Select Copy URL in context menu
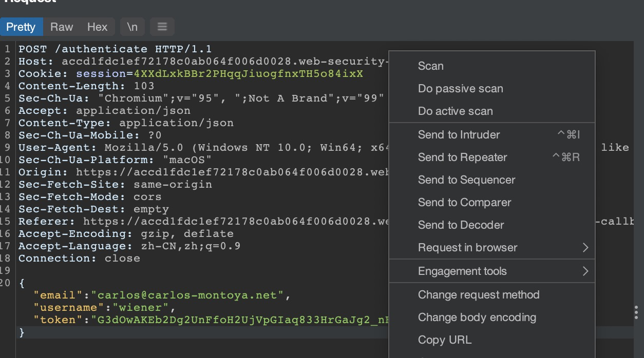This screenshot has height=358, width=644. pyautogui.click(x=444, y=340)
